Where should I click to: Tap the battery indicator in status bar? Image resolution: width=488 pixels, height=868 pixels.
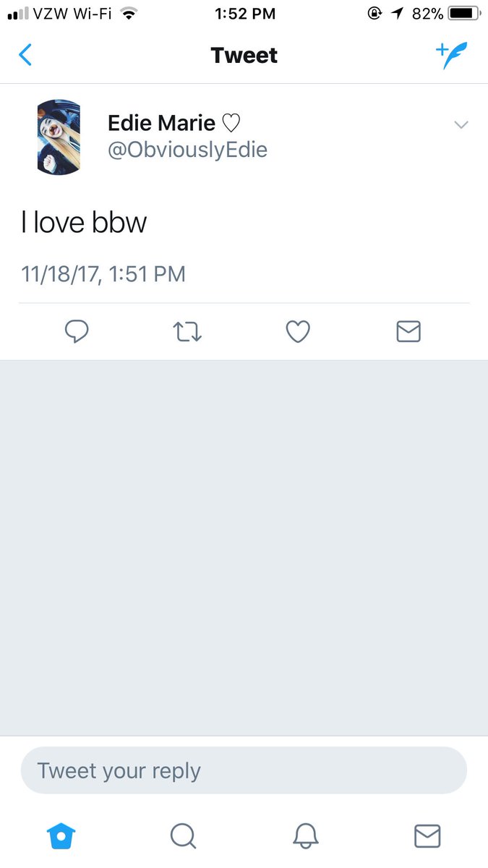465,13
